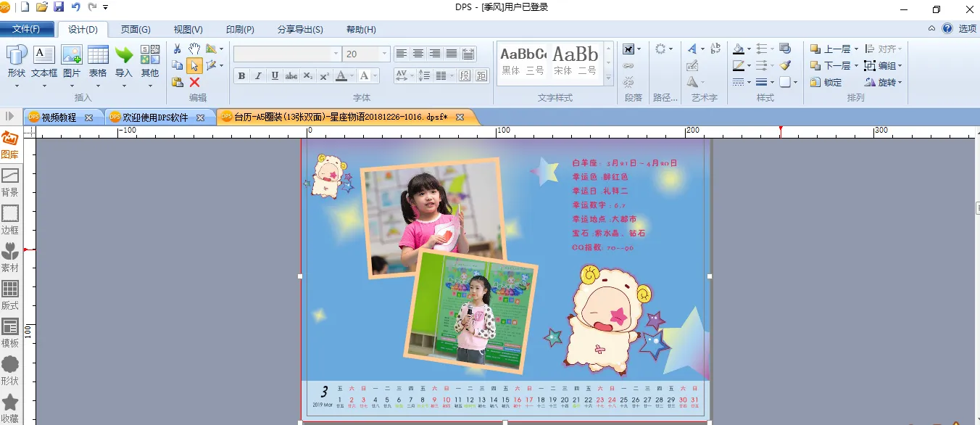Open the 版式 layout panel
The height and width of the screenshot is (425, 980).
click(x=10, y=296)
